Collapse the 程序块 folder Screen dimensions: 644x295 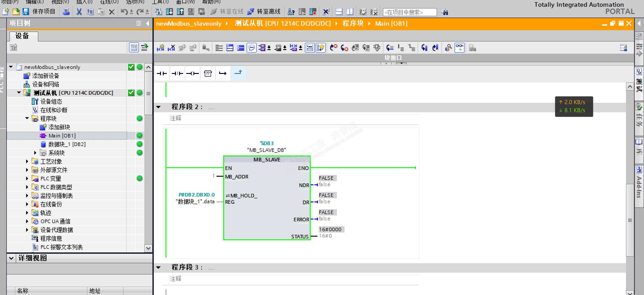pyautogui.click(x=27, y=118)
